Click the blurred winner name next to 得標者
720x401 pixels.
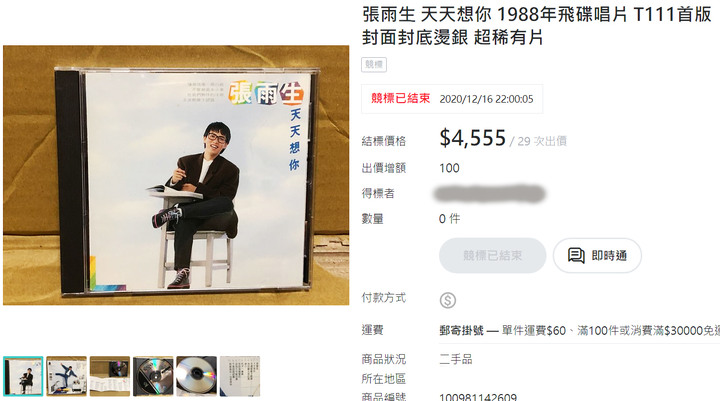(x=489, y=193)
